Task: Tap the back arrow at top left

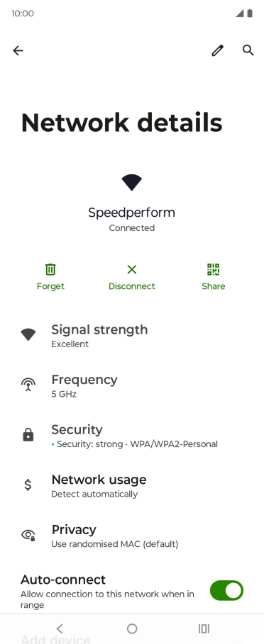Action: [x=18, y=50]
